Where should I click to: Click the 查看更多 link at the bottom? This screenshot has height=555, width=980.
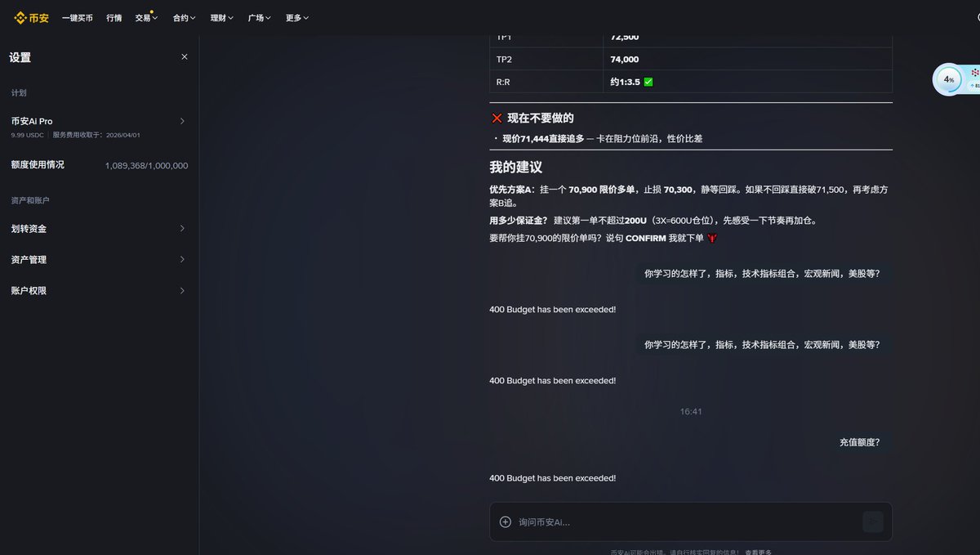point(758,551)
